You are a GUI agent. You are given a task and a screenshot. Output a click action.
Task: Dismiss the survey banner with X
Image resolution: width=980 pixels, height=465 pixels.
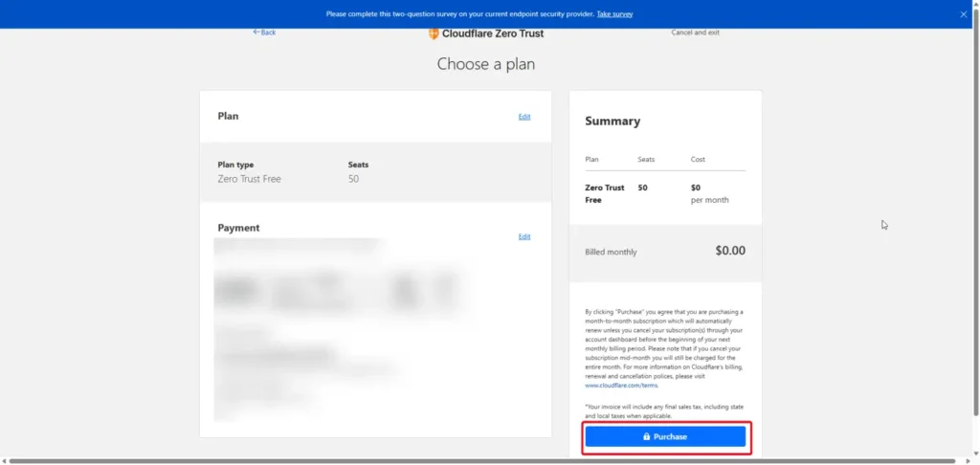point(963,14)
